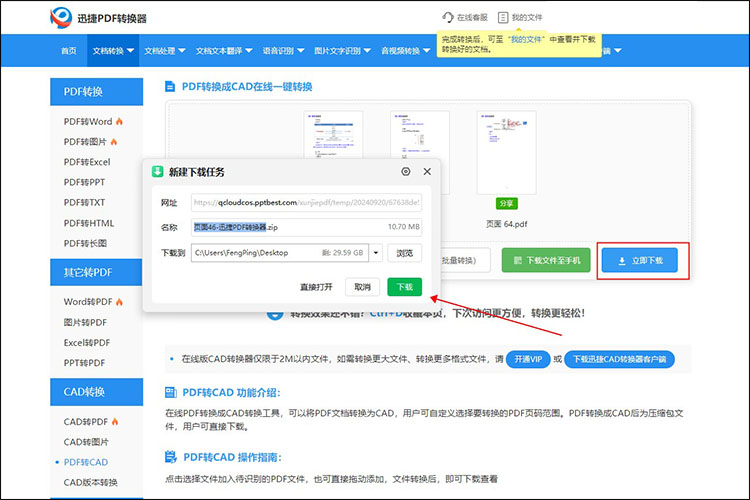Click the green 分享 button under 页面 64.pdf
Screen dimensions: 750x500
pos(507,203)
